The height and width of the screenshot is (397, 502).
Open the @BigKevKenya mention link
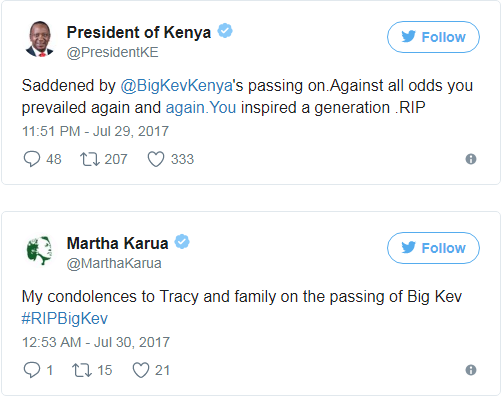click(x=176, y=86)
